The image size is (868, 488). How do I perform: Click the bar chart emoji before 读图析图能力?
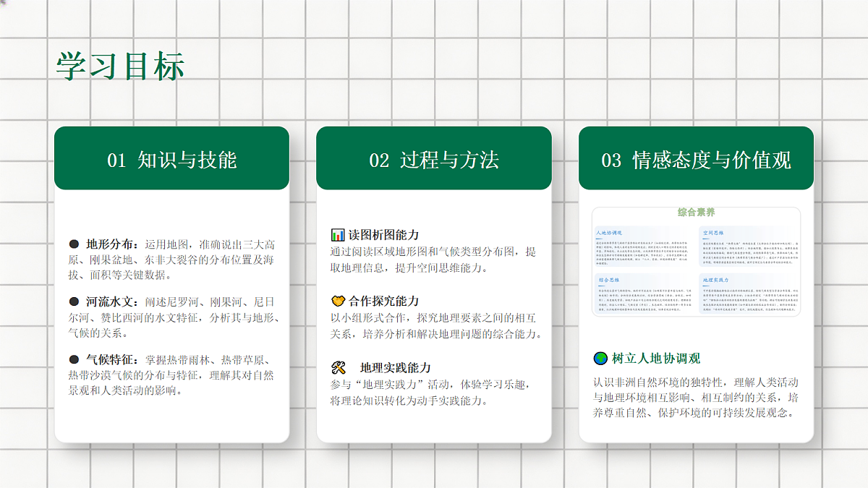[x=338, y=235]
